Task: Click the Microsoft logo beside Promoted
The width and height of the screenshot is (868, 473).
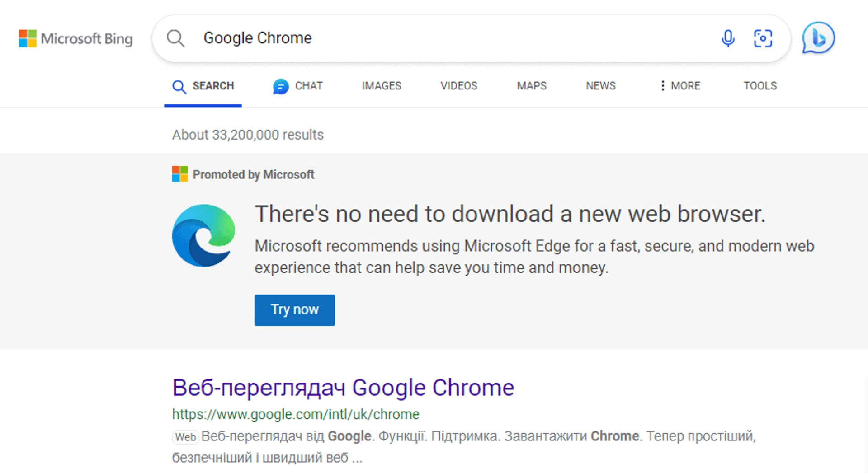Action: [x=179, y=174]
